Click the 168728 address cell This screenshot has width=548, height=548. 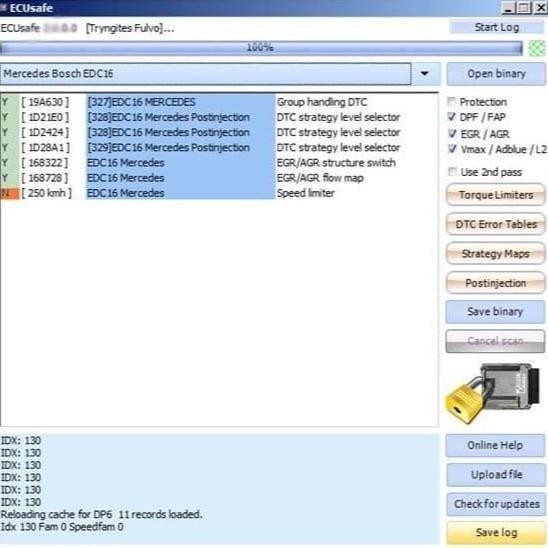click(x=45, y=178)
